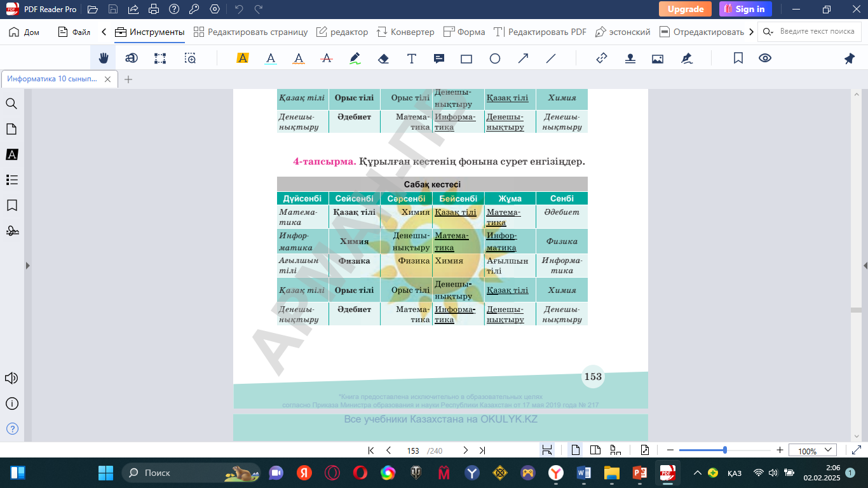Add a text box with the T tool
868x488 pixels.
pos(411,58)
